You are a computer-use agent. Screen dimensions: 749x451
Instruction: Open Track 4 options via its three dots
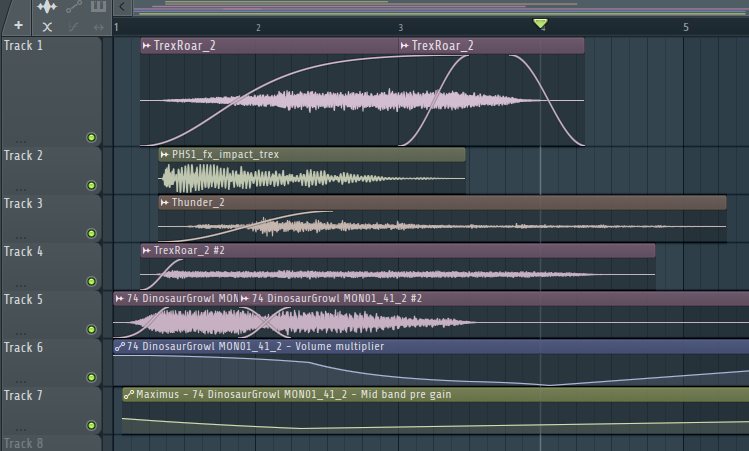pos(21,285)
